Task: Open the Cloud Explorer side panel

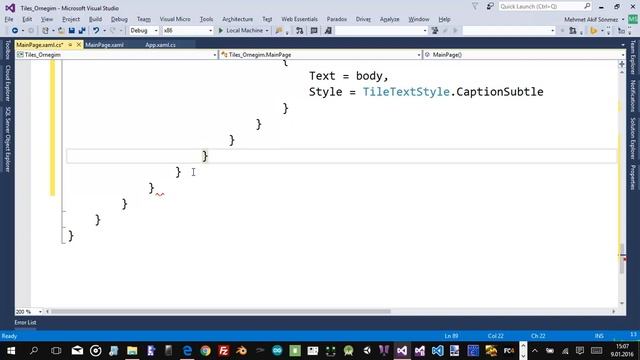Action: pos(7,83)
